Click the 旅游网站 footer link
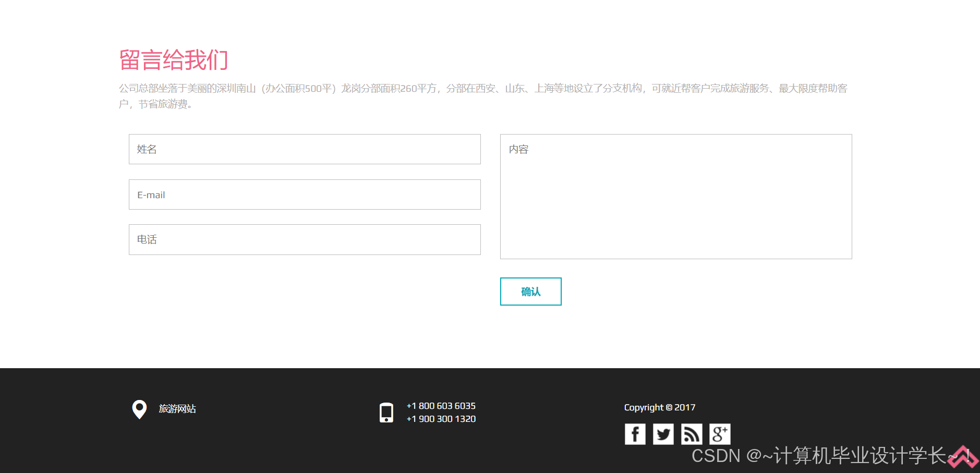The image size is (980, 473). 177,409
